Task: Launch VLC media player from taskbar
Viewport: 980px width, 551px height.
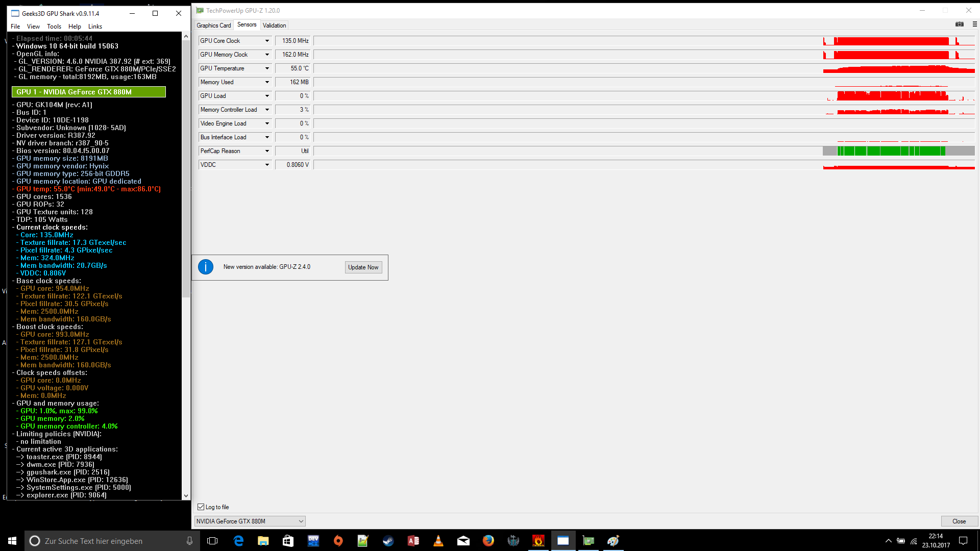Action: pyautogui.click(x=438, y=541)
